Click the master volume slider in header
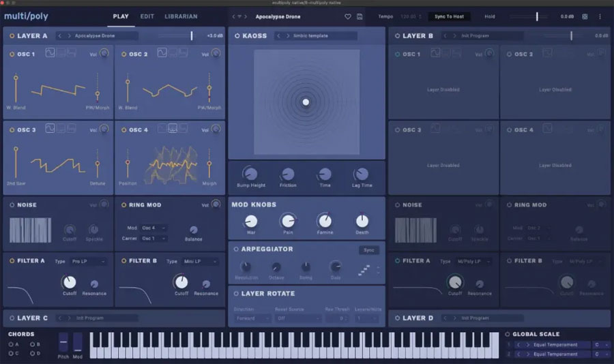This screenshot has width=614, height=364. (x=537, y=16)
